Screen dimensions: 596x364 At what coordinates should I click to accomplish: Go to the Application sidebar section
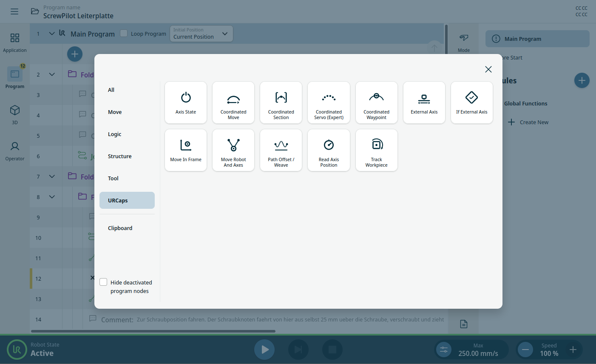(x=15, y=43)
